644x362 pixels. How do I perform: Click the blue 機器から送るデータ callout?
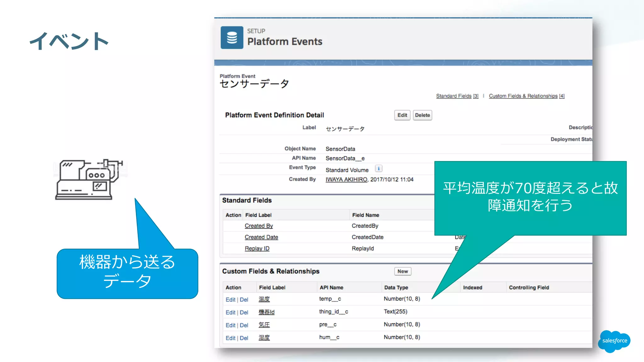[127, 273]
